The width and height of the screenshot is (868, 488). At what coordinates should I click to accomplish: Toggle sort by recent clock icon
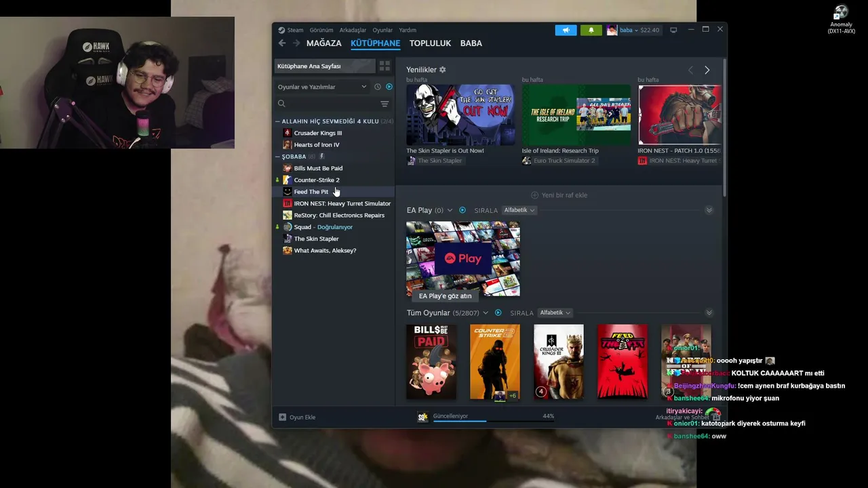[378, 87]
